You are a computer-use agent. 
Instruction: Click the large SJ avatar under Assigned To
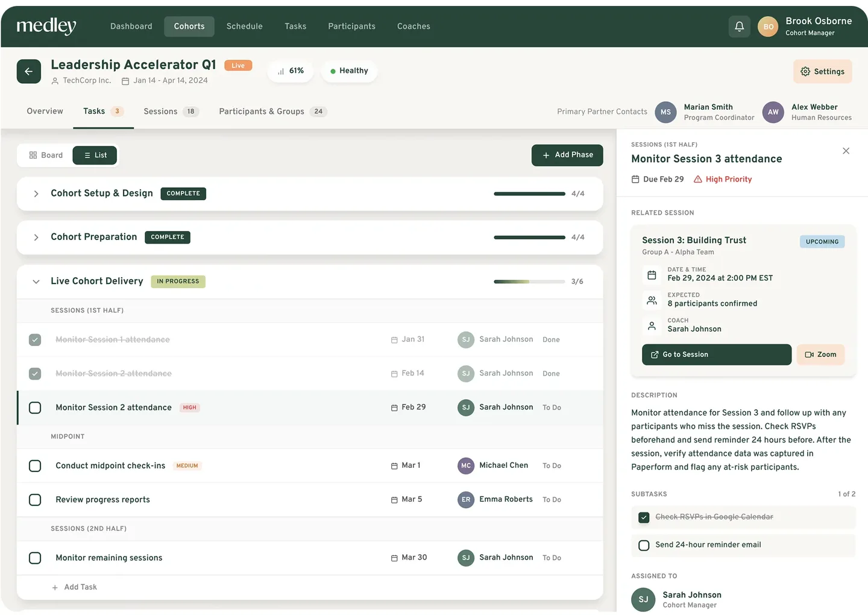point(643,599)
